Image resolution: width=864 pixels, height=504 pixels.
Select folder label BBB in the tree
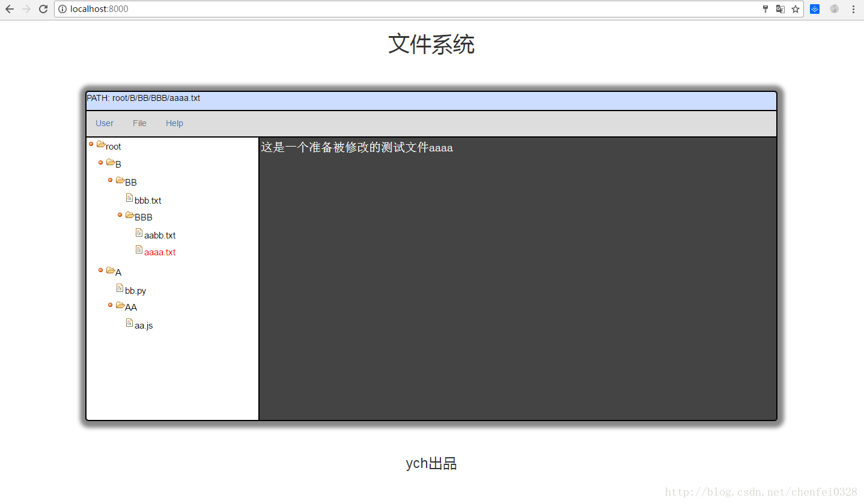pyautogui.click(x=144, y=217)
